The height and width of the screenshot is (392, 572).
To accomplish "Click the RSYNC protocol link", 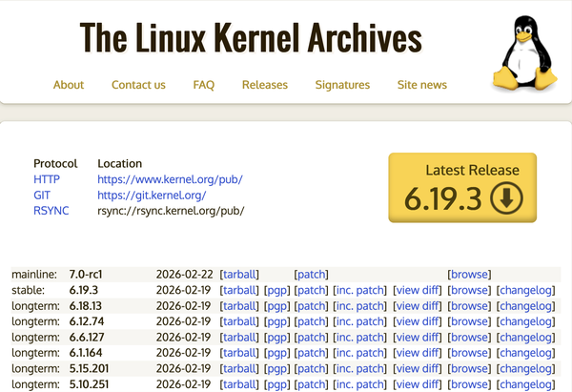I will [x=51, y=211].
